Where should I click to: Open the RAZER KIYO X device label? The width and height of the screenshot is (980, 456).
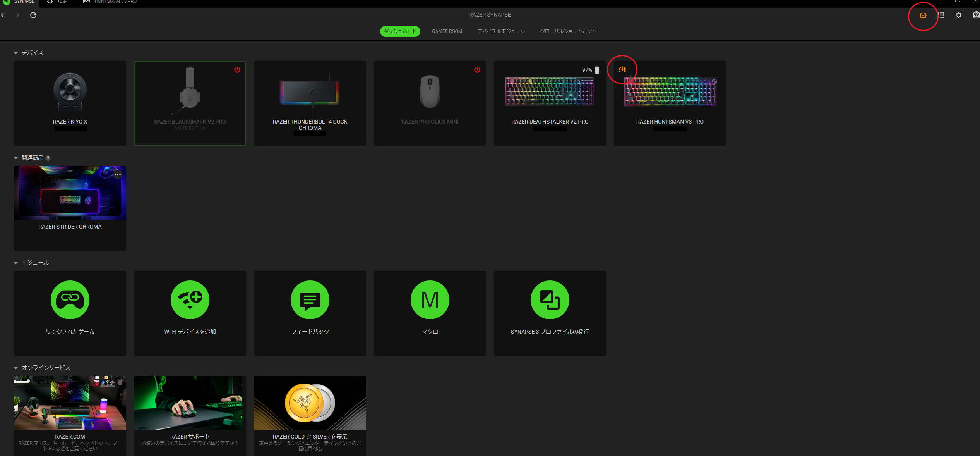point(70,122)
